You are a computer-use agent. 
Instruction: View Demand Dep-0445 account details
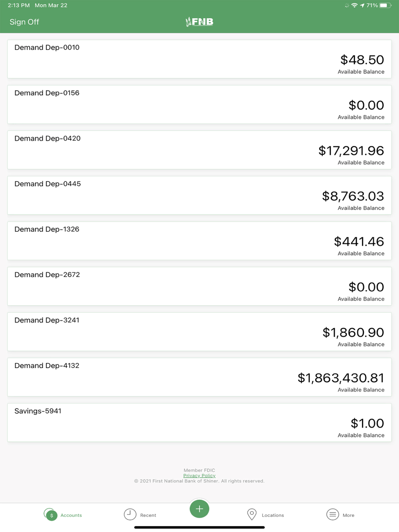(x=199, y=195)
